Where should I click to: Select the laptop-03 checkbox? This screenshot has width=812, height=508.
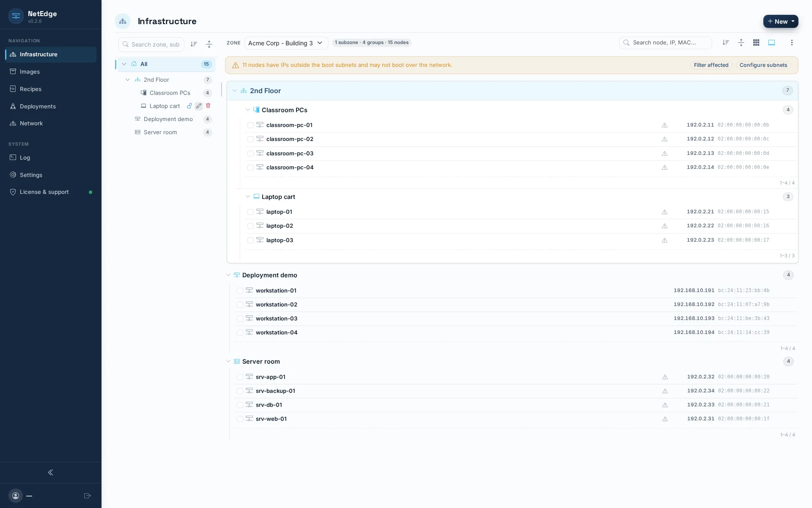[250, 240]
